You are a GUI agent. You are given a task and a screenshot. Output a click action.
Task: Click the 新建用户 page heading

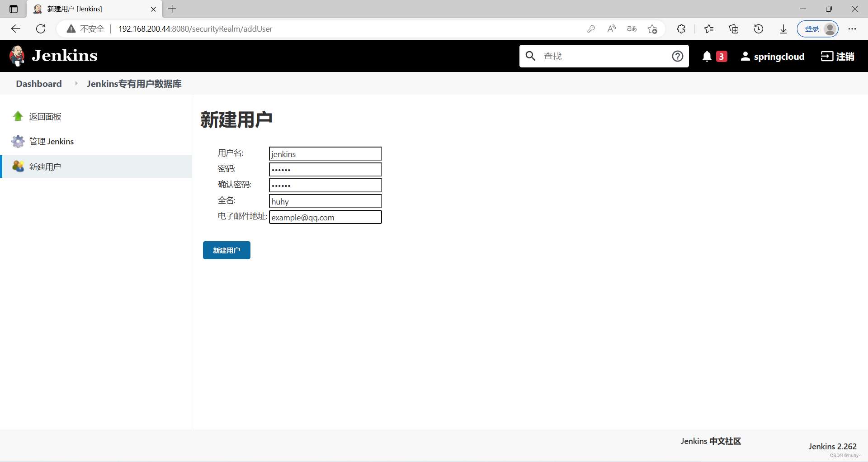point(236,120)
